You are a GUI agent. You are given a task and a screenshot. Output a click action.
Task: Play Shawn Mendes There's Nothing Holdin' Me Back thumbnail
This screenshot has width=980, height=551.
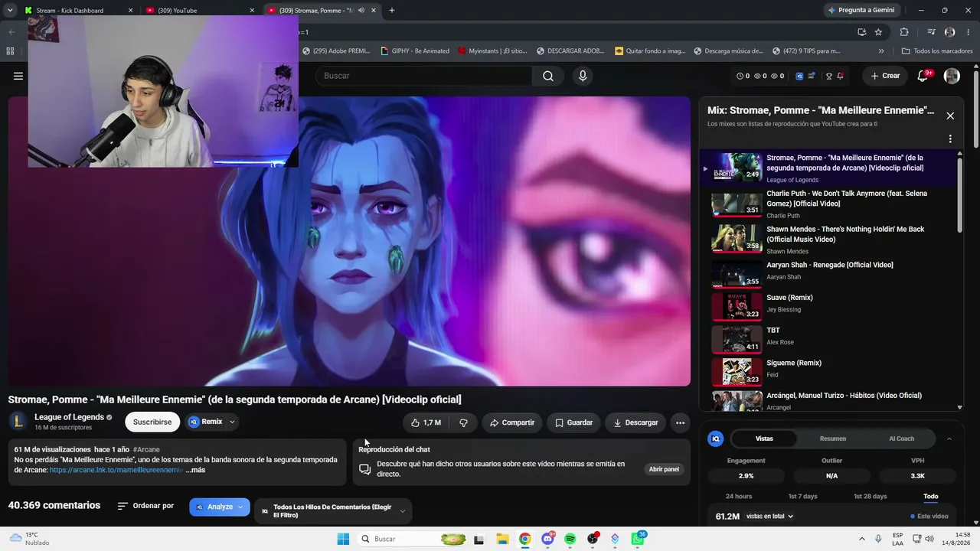coord(737,238)
